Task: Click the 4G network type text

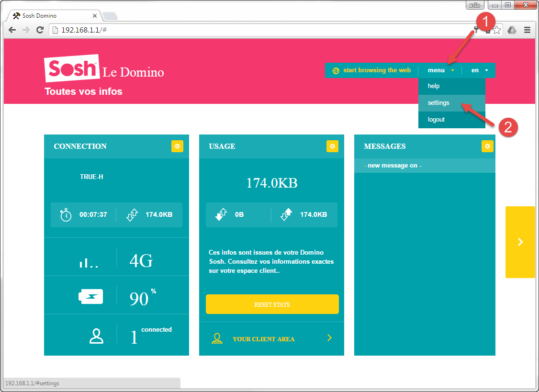Action: [x=141, y=261]
